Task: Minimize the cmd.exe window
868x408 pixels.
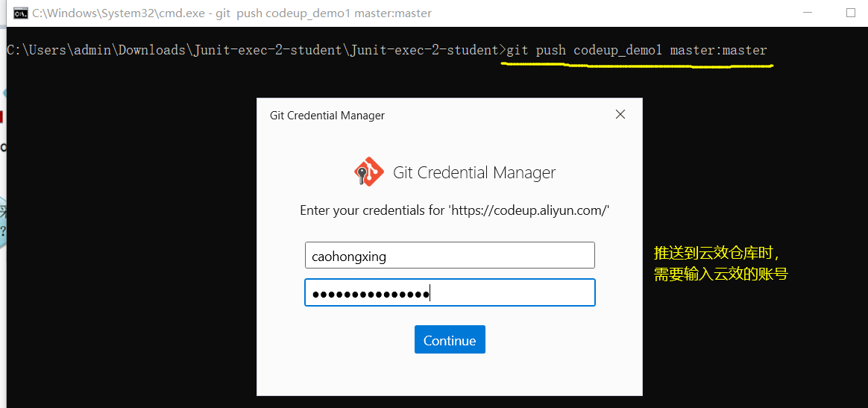Action: point(806,13)
